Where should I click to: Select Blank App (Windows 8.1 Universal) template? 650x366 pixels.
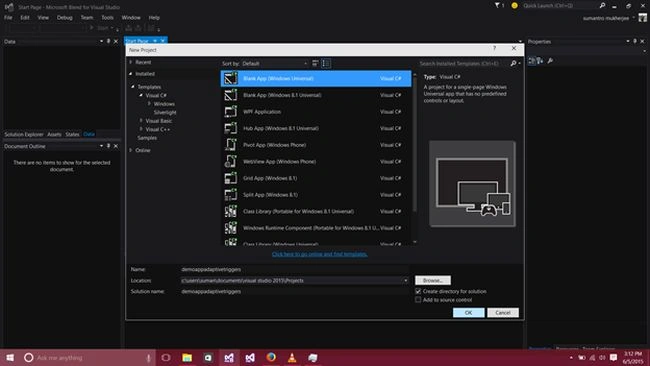click(316, 95)
